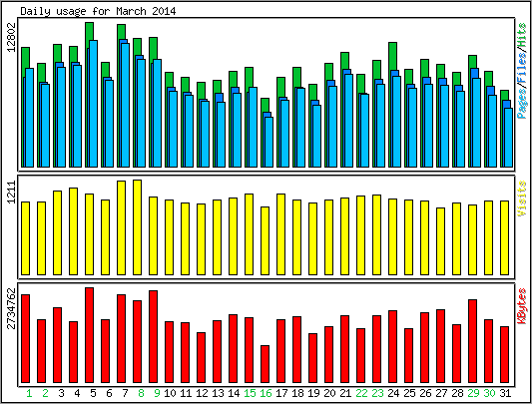The image size is (532, 404).
Task: Click green day 15 label on x-axis
Action: click(x=250, y=393)
